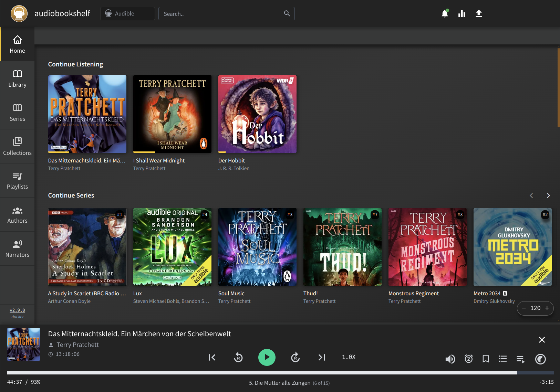Image resolution: width=560 pixels, height=392 pixels.
Task: Click the upload icon in top bar
Action: click(x=478, y=14)
